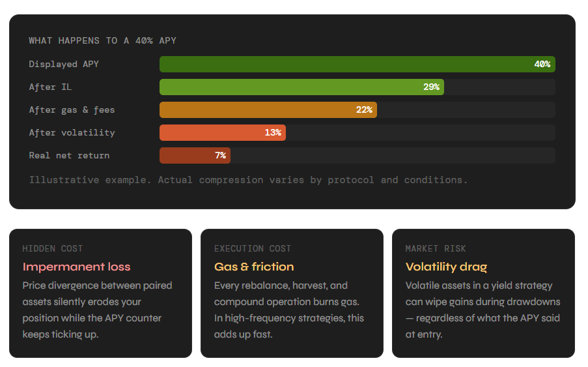Open the 'Volatility drag' card heading
Image resolution: width=588 pixels, height=367 pixels.
pyautogui.click(x=446, y=267)
